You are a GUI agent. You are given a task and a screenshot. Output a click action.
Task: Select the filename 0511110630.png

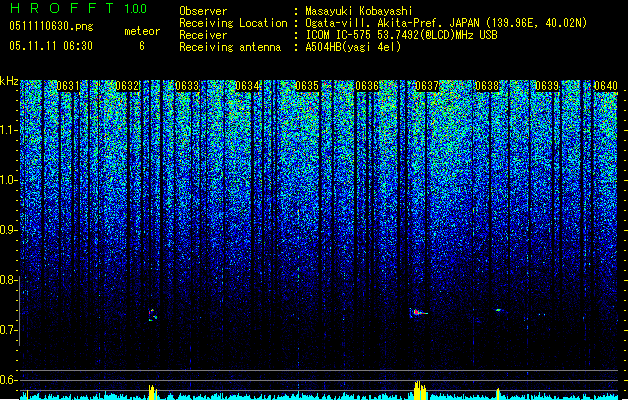pyautogui.click(x=51, y=26)
